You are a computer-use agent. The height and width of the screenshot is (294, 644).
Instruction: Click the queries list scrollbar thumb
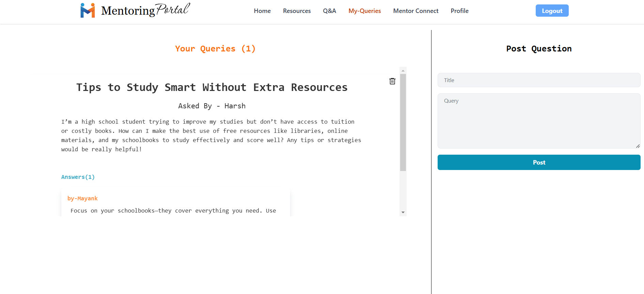pos(403,122)
